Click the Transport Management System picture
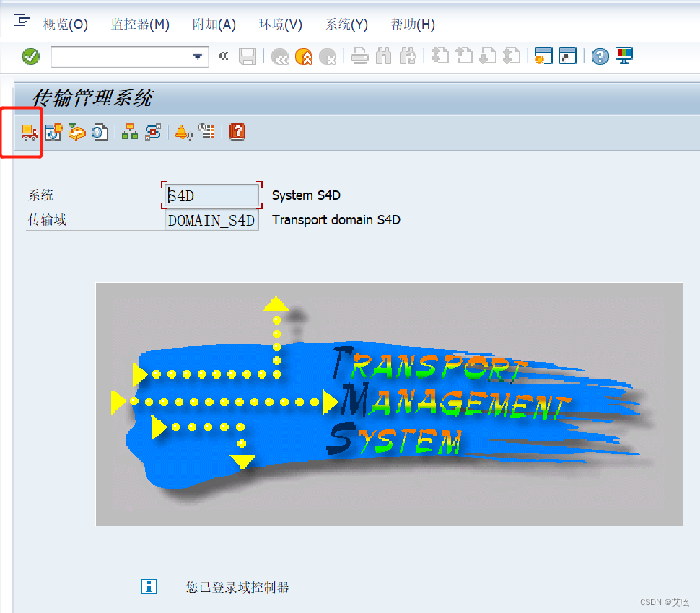 [389, 404]
